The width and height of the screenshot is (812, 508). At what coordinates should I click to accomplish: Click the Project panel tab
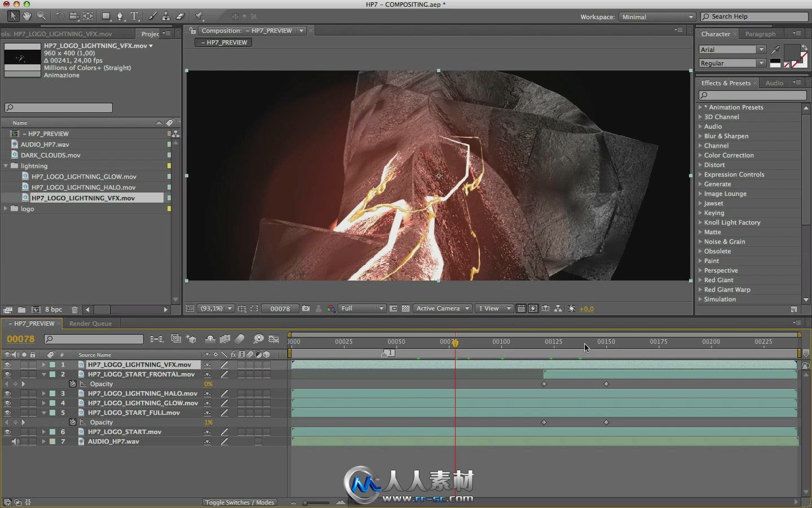pos(150,34)
